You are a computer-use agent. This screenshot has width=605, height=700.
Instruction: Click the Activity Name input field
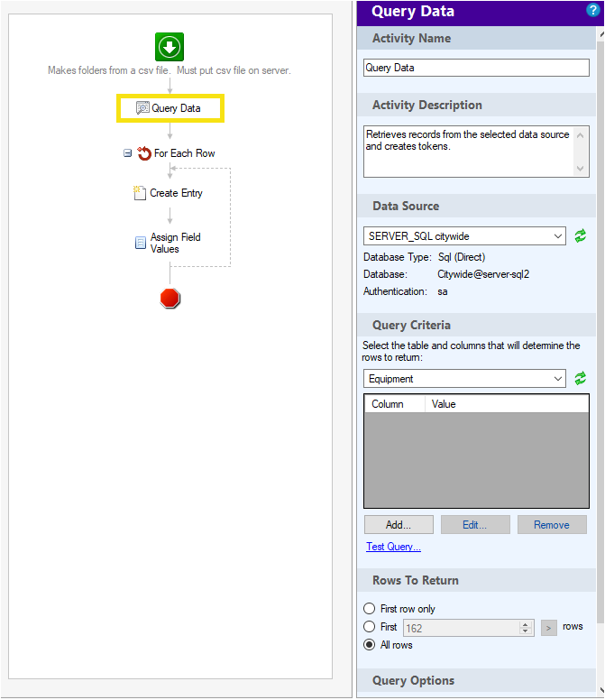[476, 68]
